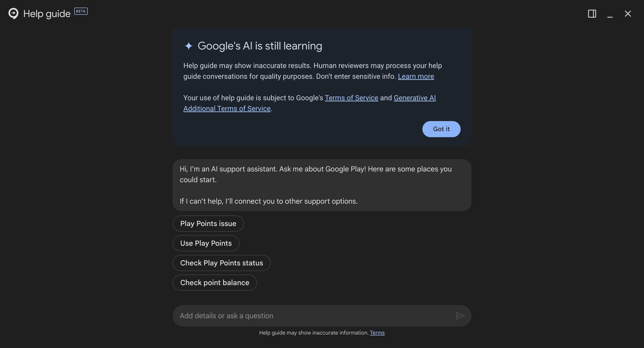The width and height of the screenshot is (644, 348).
Task: Follow the Terms link in footer
Action: (377, 333)
